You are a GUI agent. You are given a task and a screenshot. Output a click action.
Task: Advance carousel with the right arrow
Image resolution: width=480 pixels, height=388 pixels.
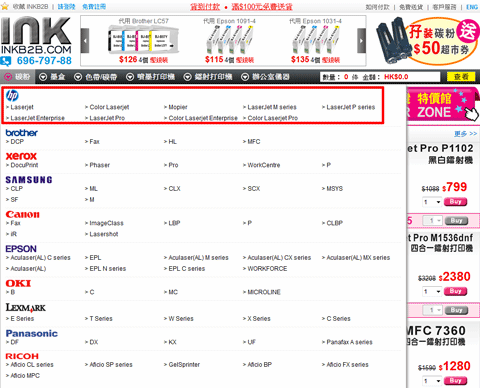(x=361, y=41)
